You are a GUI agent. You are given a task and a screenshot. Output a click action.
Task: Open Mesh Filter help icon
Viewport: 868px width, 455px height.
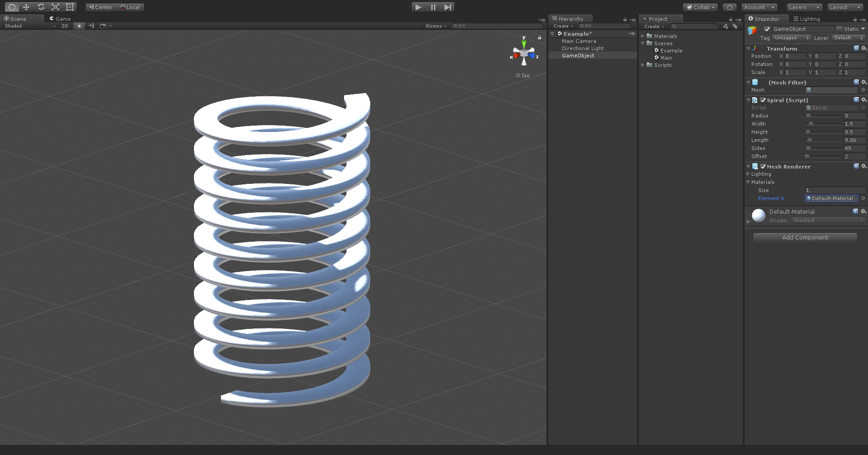tap(856, 82)
